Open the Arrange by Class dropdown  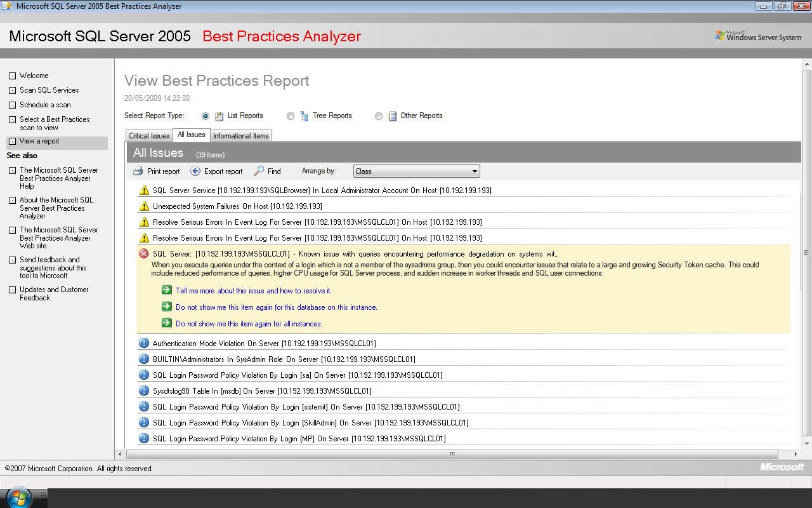416,171
